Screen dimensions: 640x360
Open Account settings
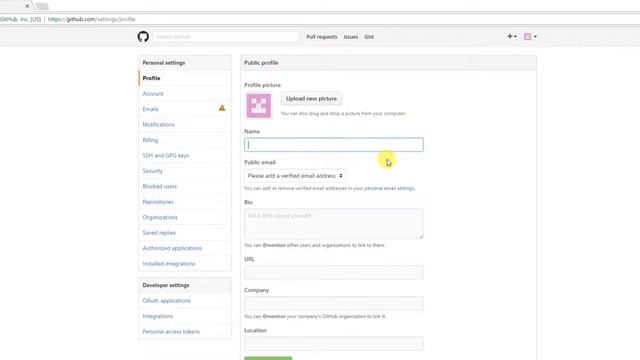[x=185, y=93]
